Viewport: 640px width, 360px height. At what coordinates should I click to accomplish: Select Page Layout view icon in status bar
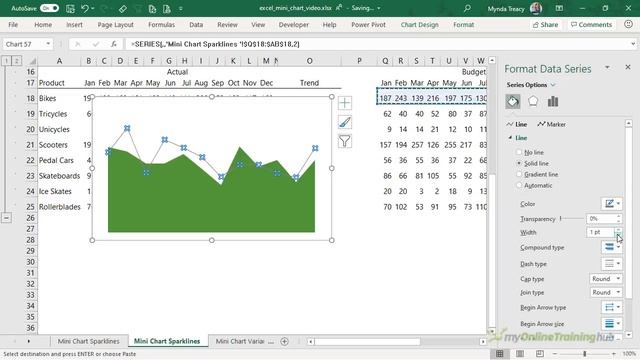click(x=520, y=354)
